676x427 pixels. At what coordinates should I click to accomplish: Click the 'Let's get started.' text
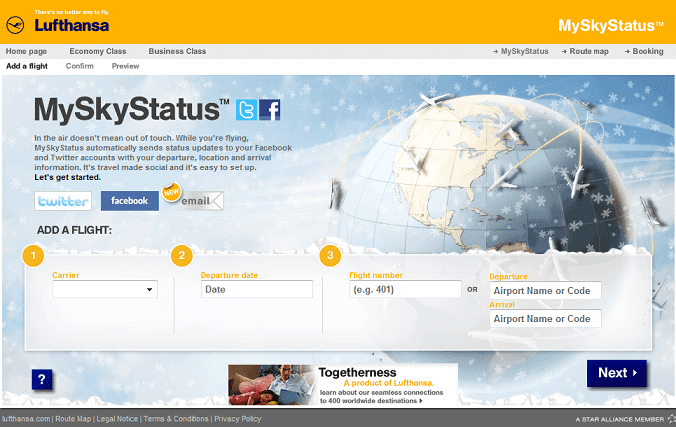68,177
